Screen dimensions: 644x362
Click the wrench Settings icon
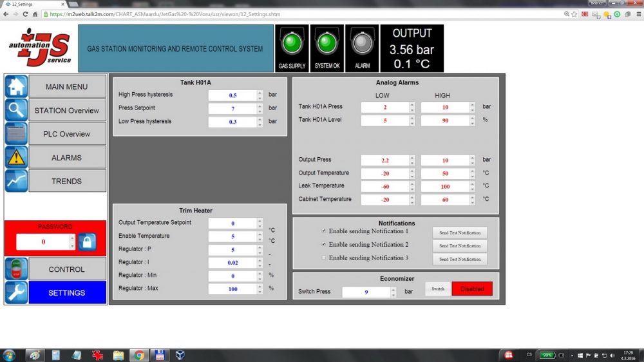pyautogui.click(x=16, y=292)
